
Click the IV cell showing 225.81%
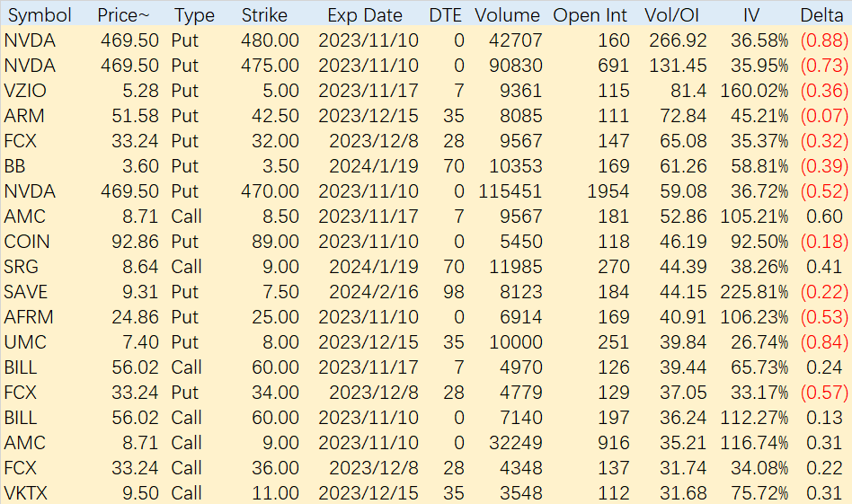click(x=754, y=292)
